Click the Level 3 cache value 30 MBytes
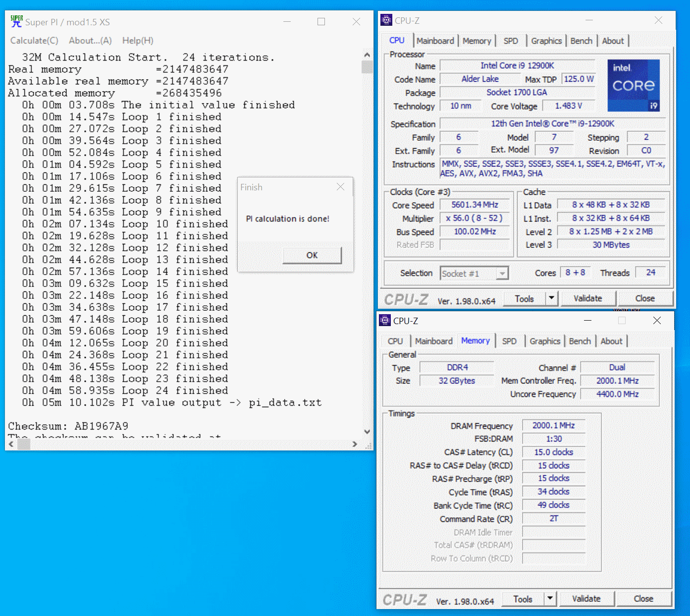Screen dimensions: 690x616 611,245
